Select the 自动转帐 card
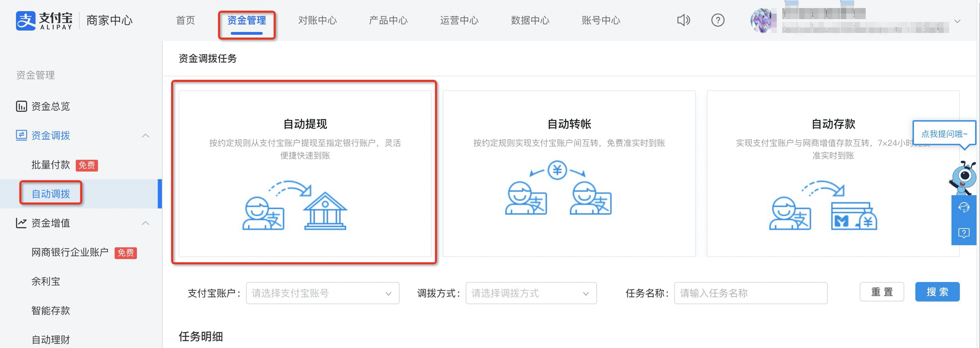This screenshot has height=348, width=980. click(x=569, y=173)
